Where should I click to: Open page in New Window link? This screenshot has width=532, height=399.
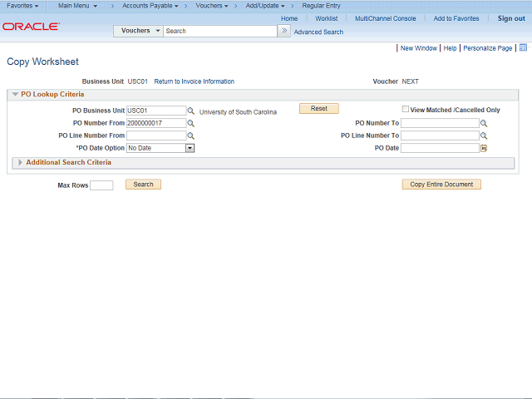point(419,48)
